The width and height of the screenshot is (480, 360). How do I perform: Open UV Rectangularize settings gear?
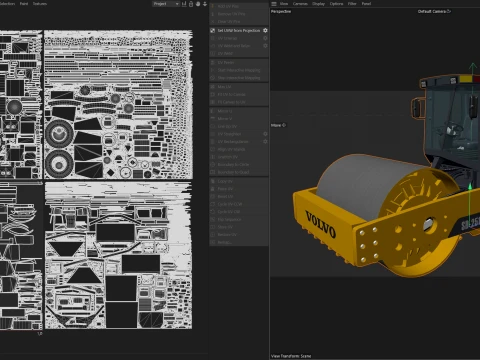tap(265, 142)
